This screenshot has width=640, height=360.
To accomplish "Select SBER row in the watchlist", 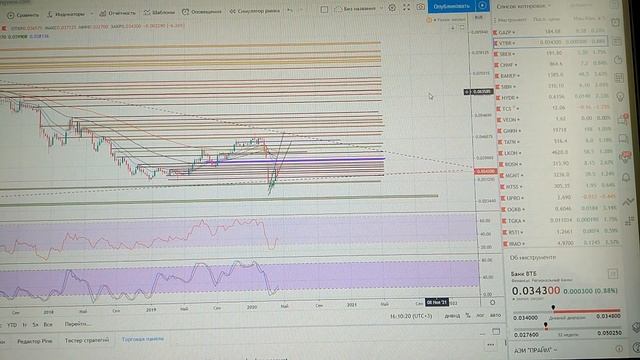I will click(550, 53).
